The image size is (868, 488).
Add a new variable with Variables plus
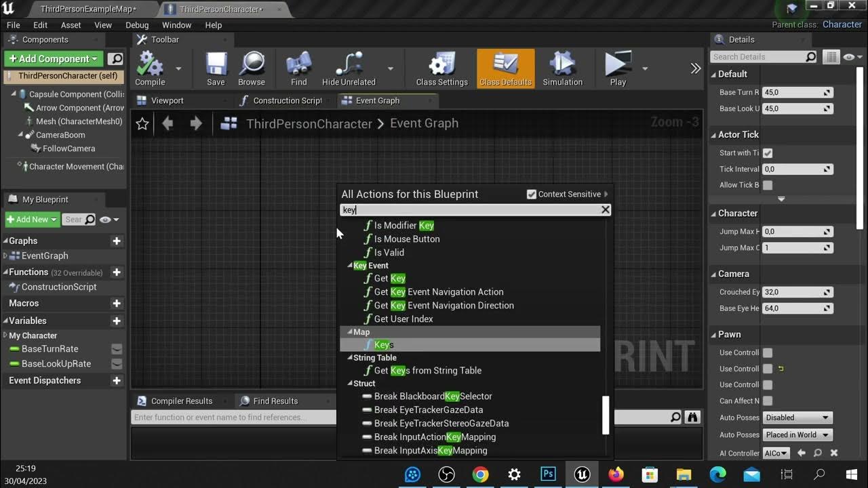[117, 321]
